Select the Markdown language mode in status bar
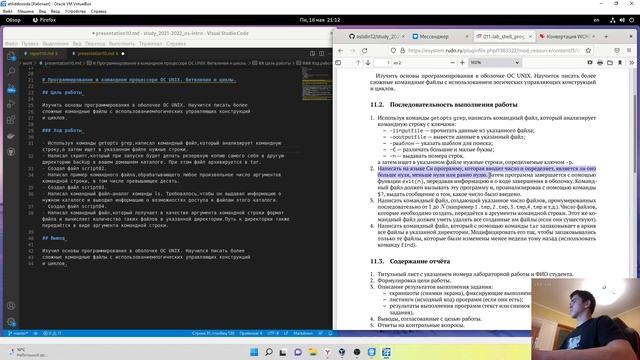 pyautogui.click(x=303, y=333)
